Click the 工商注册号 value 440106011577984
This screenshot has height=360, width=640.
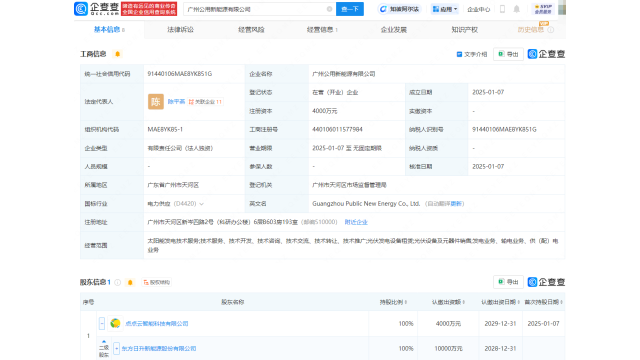coord(337,129)
